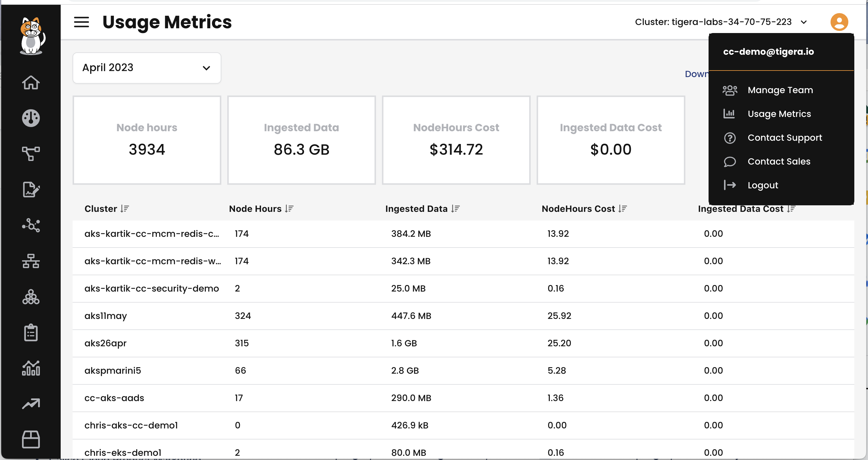
Task: Click chris-eks-demo1 cluster name
Action: [123, 453]
